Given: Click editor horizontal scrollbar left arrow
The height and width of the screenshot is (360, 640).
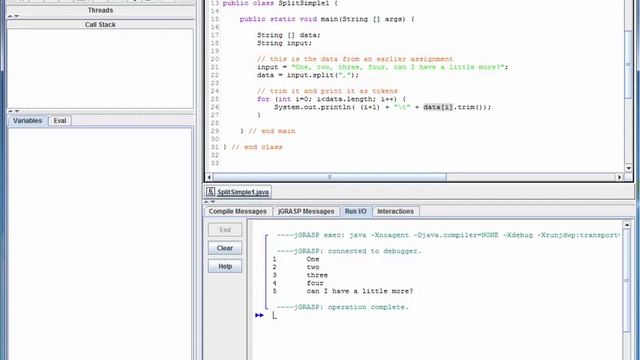Looking at the screenshot, I should [x=209, y=177].
